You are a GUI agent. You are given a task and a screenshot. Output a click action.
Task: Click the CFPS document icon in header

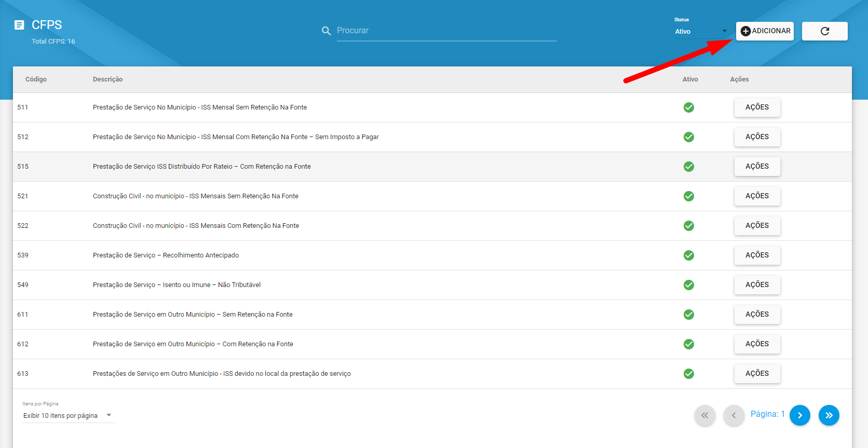click(x=19, y=25)
